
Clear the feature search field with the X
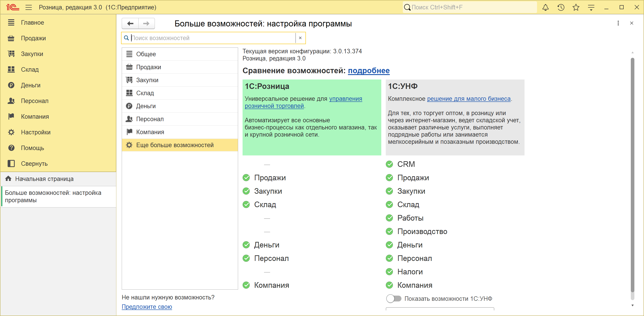300,38
